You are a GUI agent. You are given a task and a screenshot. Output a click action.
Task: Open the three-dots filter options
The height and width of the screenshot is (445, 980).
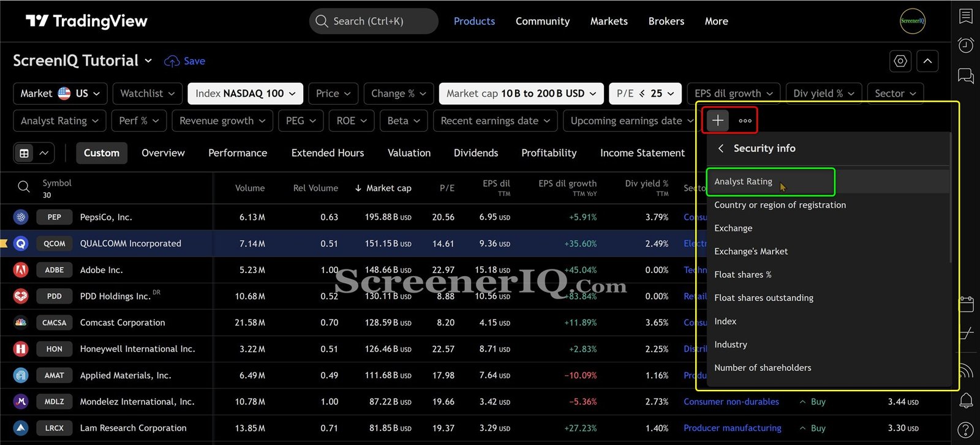pyautogui.click(x=745, y=121)
